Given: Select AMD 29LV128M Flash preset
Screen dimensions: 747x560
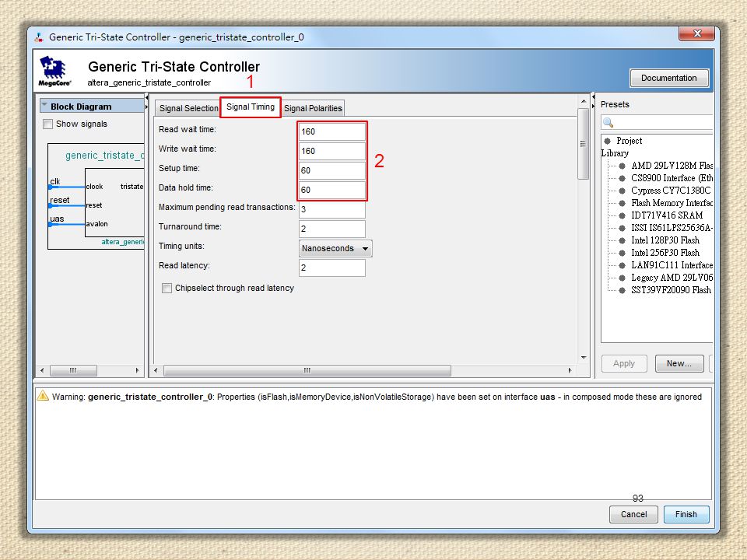Looking at the screenshot, I should click(x=672, y=166).
